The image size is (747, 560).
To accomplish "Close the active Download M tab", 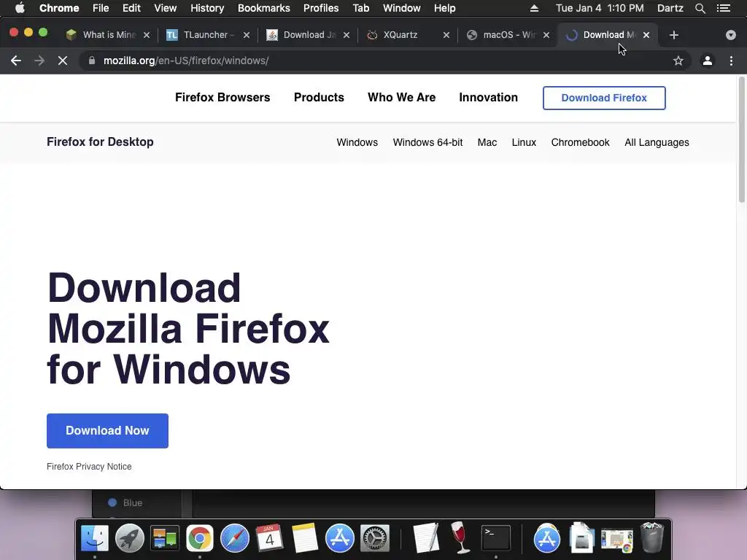I will coord(646,35).
